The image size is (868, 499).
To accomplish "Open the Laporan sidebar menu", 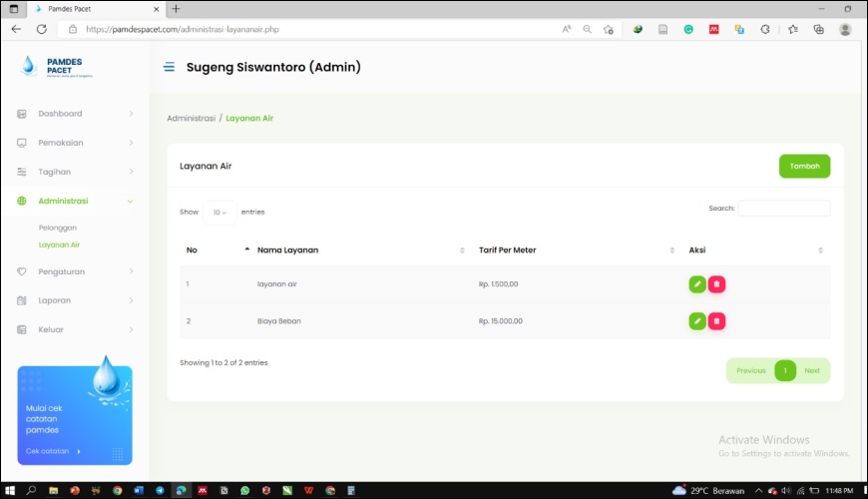I will pos(76,300).
